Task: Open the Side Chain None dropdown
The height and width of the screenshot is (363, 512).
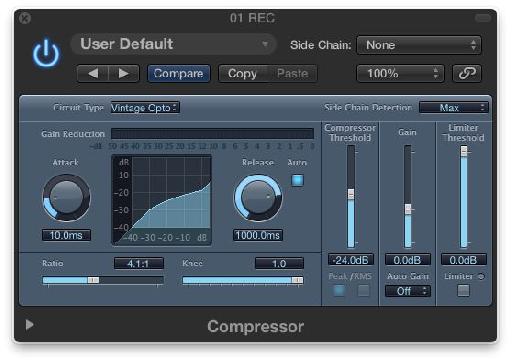Action: coord(419,45)
